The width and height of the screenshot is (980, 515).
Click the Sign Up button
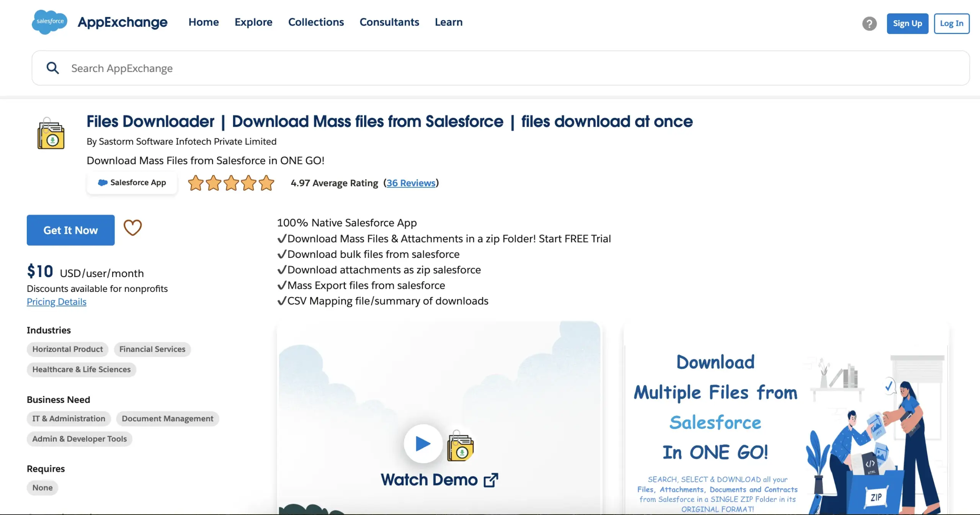pyautogui.click(x=907, y=24)
